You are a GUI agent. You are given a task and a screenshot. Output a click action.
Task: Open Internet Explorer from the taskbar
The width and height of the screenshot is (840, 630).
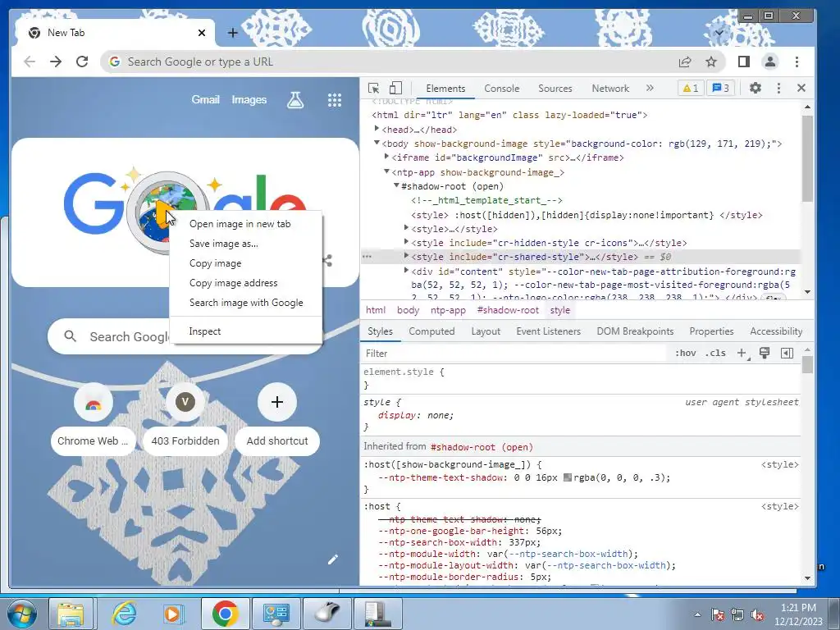(125, 614)
